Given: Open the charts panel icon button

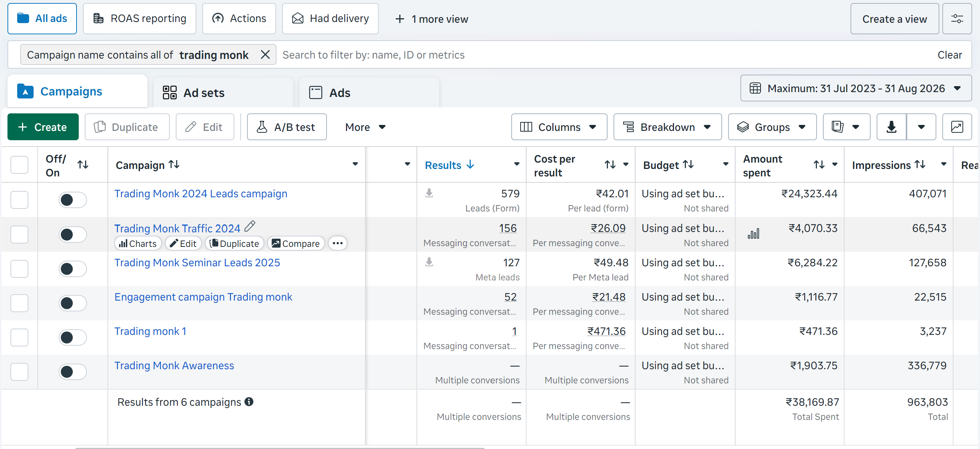Looking at the screenshot, I should (957, 127).
